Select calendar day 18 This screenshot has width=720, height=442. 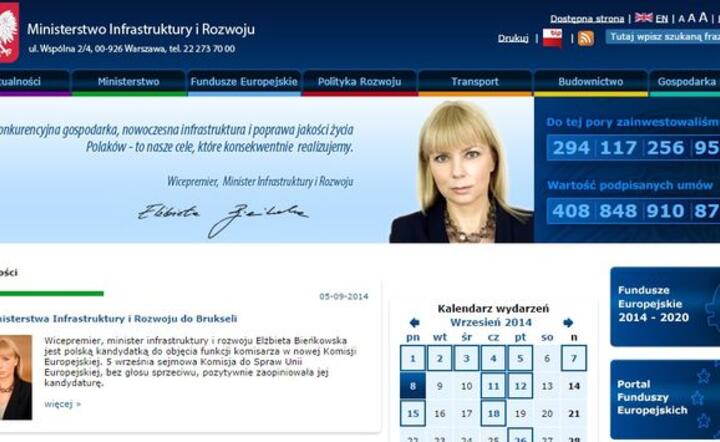tap(493, 413)
